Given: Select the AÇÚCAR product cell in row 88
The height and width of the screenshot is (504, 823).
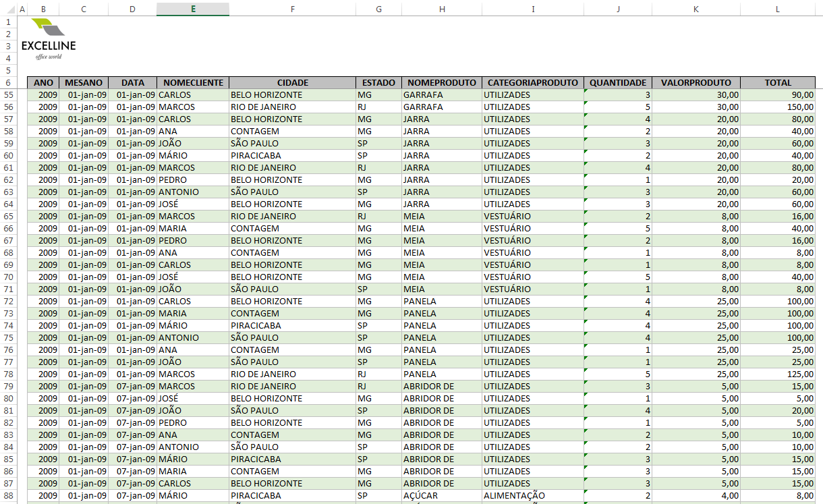Looking at the screenshot, I should (442, 495).
